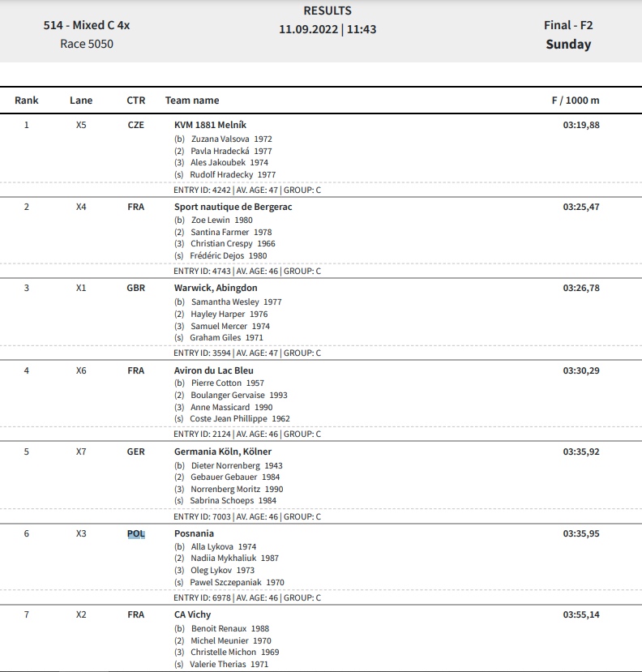Select the CA Vichy team name
The image size is (642, 672).
[192, 614]
